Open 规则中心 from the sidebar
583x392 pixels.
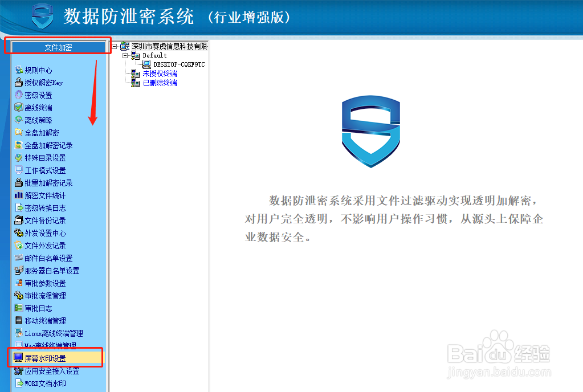coord(38,70)
